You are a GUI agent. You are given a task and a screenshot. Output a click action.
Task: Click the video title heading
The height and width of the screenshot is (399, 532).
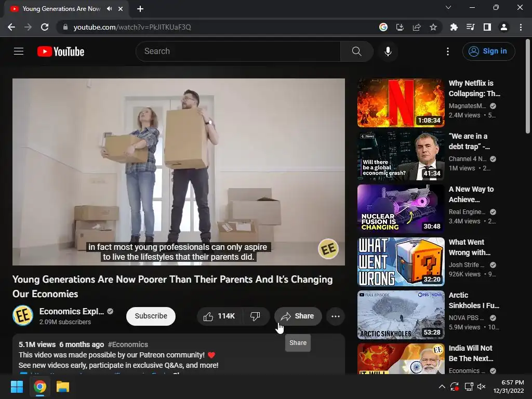(172, 286)
